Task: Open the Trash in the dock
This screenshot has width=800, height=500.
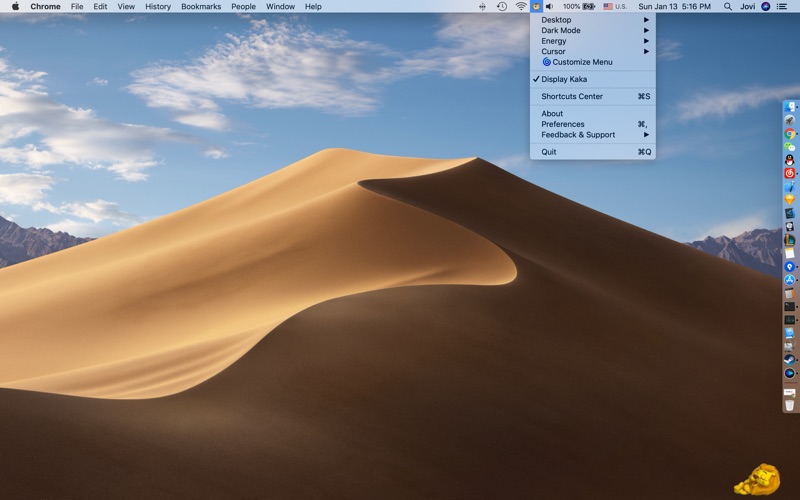Action: pos(789,405)
